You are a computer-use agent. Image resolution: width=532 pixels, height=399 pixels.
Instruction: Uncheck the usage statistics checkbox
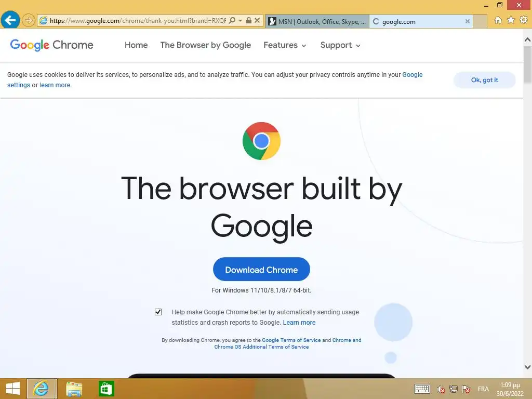[x=158, y=312]
